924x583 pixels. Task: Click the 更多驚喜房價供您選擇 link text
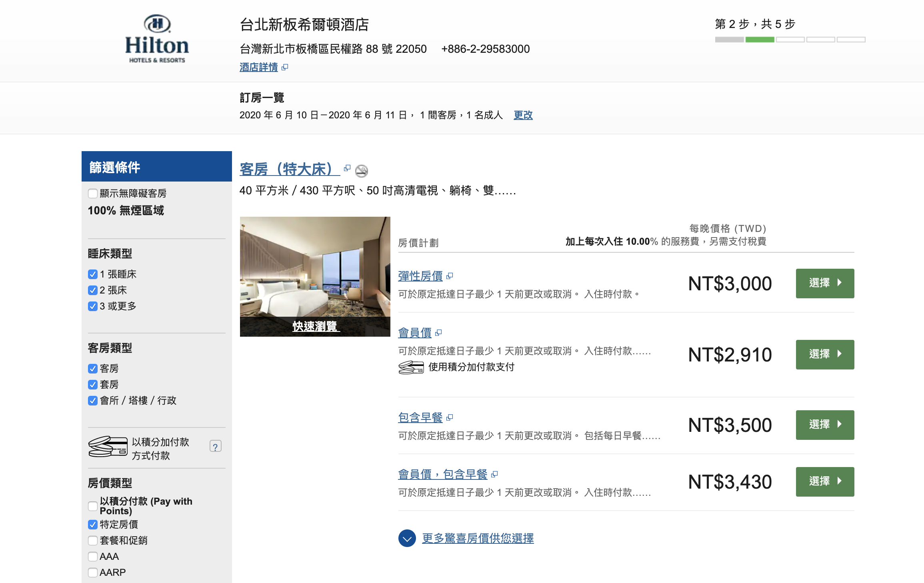tap(478, 539)
